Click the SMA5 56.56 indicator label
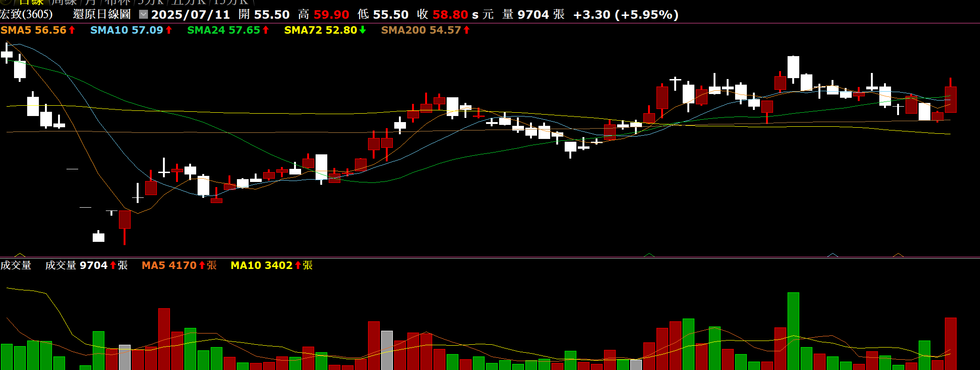The image size is (980, 370). [34, 30]
